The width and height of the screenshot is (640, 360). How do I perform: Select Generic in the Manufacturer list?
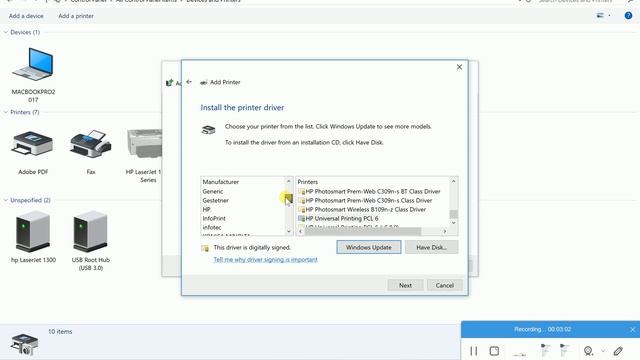213,191
